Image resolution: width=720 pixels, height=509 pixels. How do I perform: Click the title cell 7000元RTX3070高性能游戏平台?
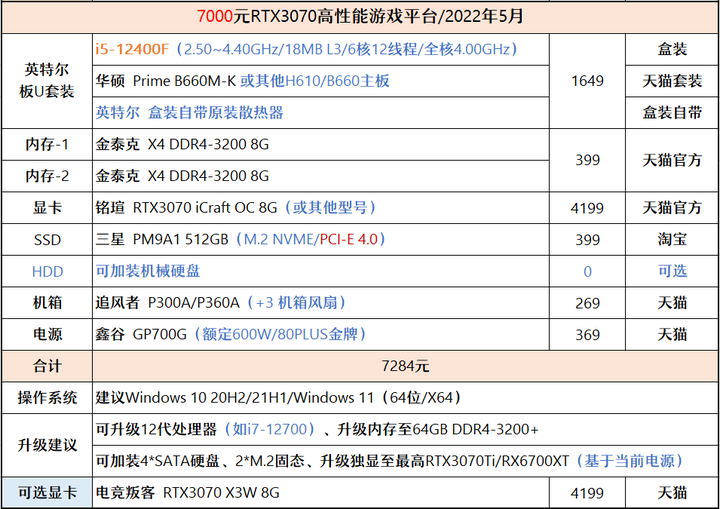[x=360, y=17]
